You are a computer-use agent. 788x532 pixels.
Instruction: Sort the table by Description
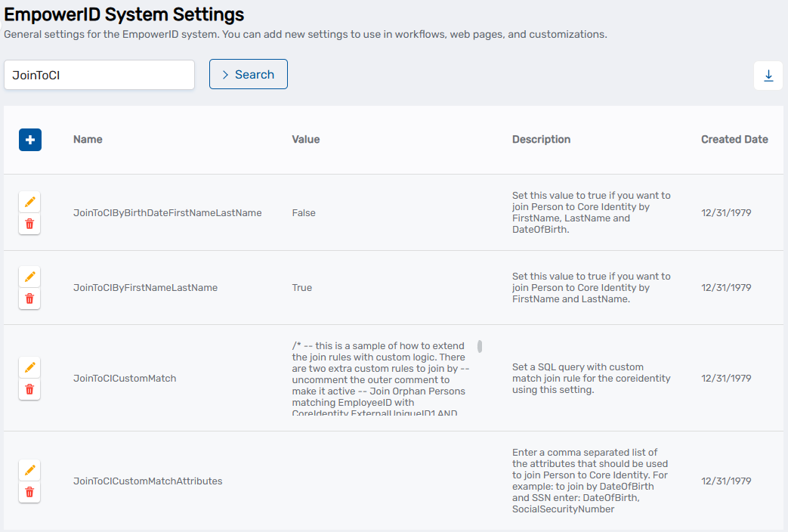[541, 139]
